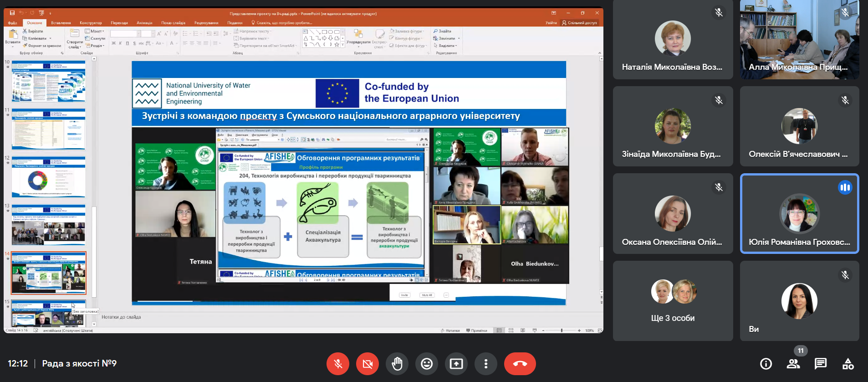Toggle the camera off button
The image size is (868, 382).
368,364
